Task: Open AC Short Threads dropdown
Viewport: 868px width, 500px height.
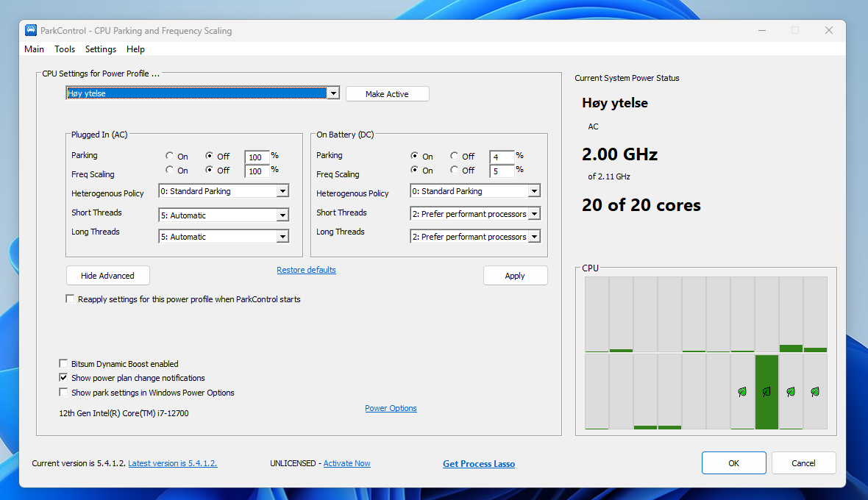Action: pos(224,215)
